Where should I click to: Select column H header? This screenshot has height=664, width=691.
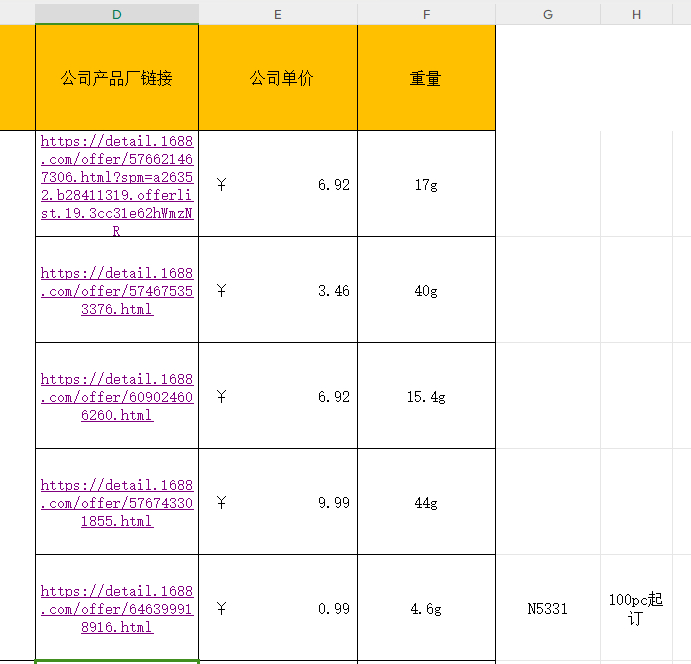point(636,14)
